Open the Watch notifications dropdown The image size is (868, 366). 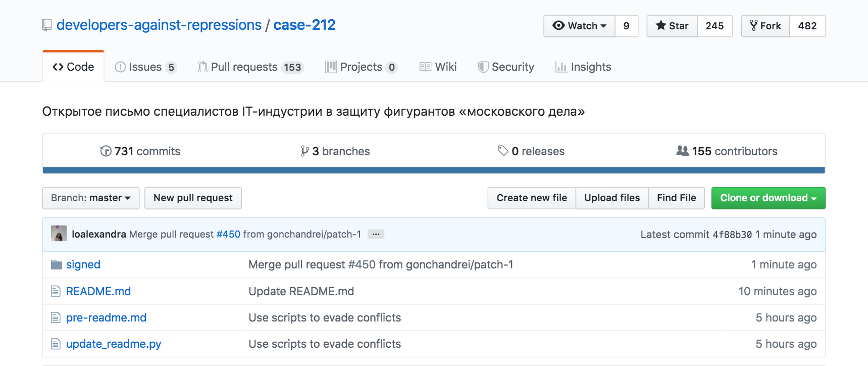(579, 26)
